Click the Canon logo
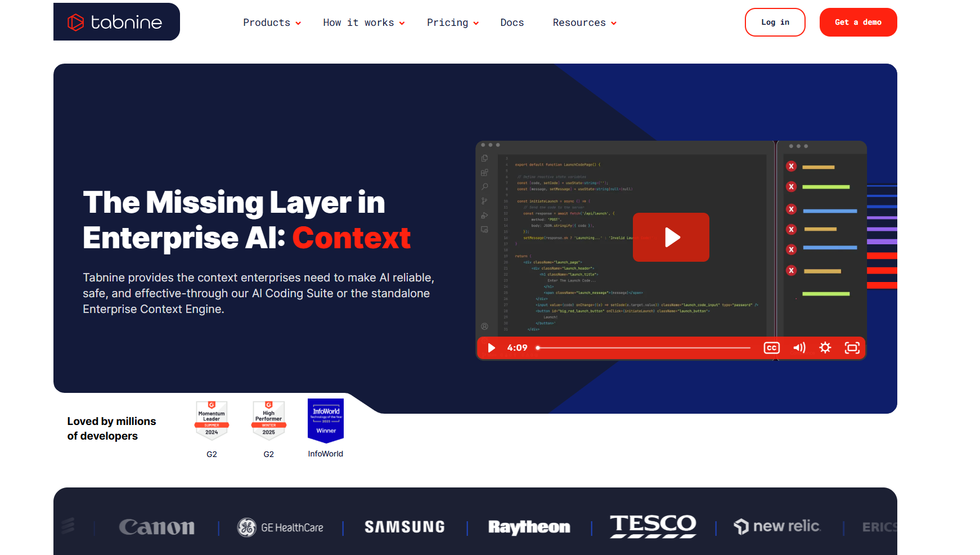This screenshot has width=980, height=555. coord(157,527)
